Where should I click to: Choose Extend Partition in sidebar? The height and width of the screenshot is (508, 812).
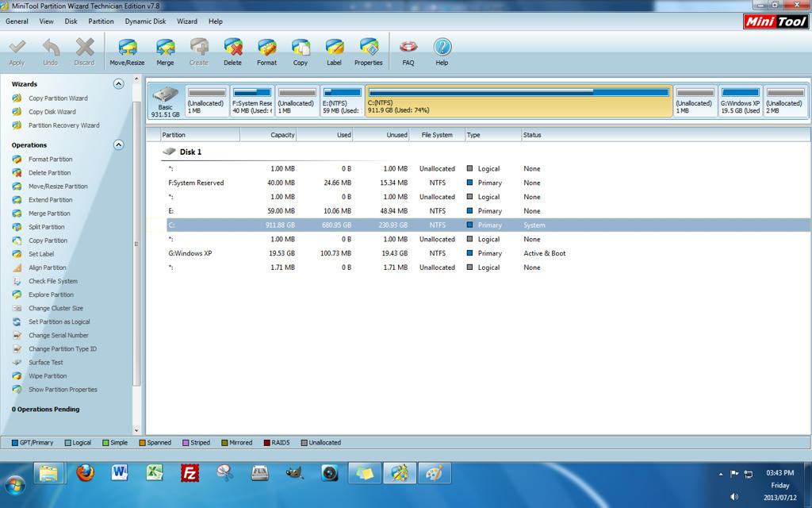50,199
